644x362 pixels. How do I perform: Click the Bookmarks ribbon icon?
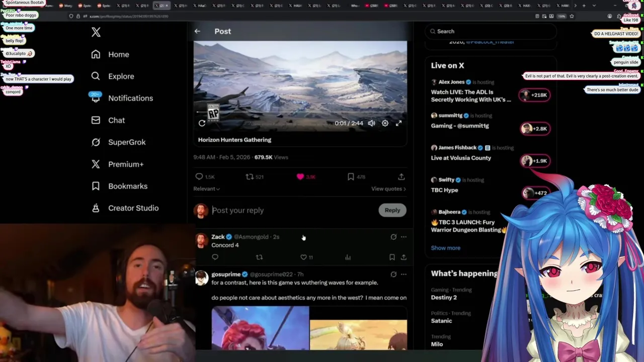(96, 186)
